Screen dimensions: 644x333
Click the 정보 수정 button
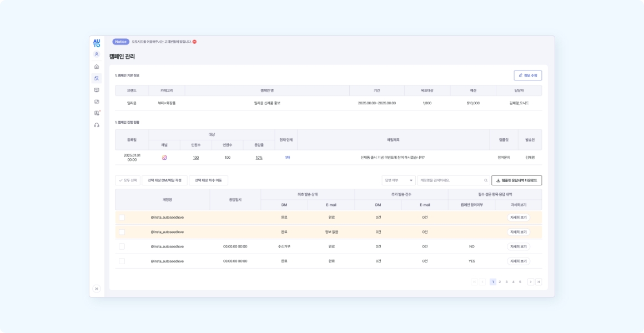point(527,75)
